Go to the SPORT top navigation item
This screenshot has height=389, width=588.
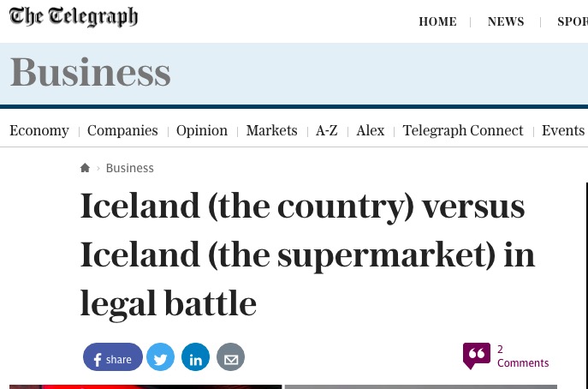(573, 21)
